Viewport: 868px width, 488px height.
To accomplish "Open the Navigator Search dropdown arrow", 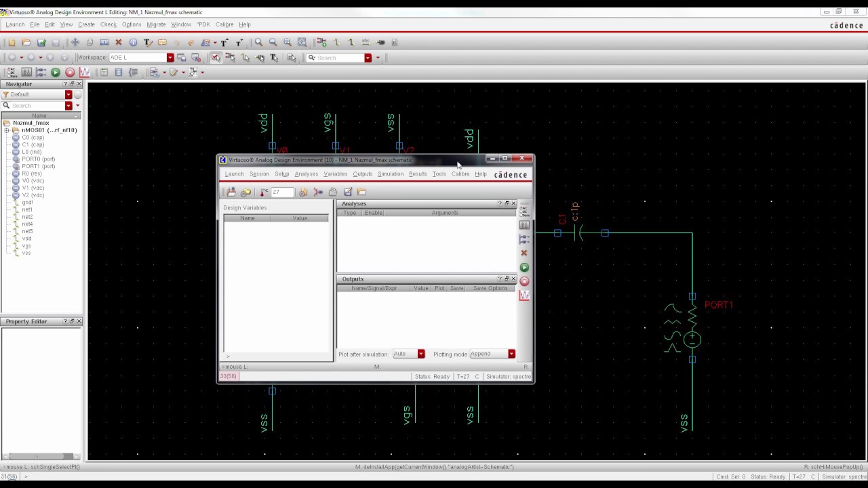I will [68, 106].
